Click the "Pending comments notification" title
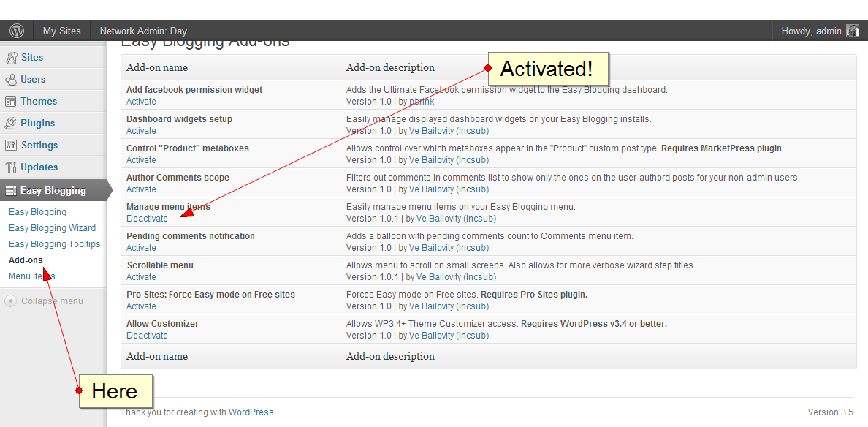868x427 pixels. 191,236
